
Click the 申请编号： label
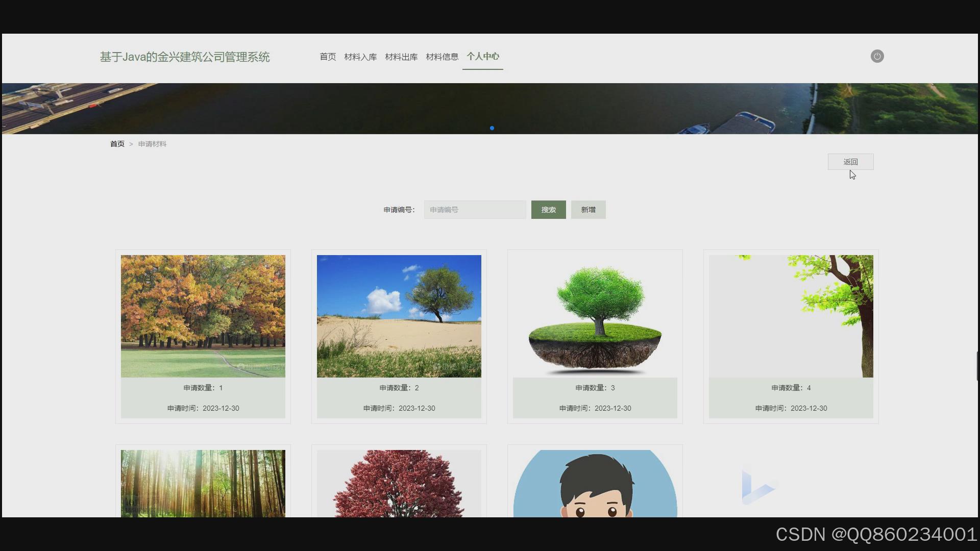(399, 210)
